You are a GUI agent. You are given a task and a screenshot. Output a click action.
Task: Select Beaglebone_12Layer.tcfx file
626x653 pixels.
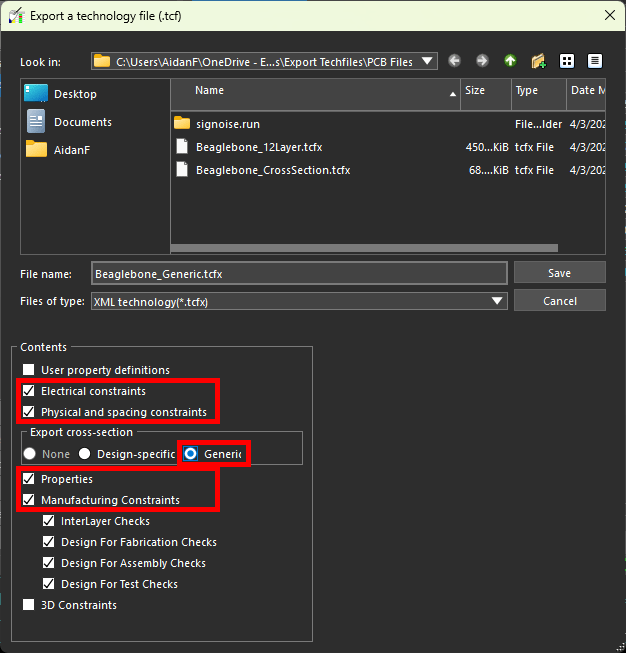249,147
